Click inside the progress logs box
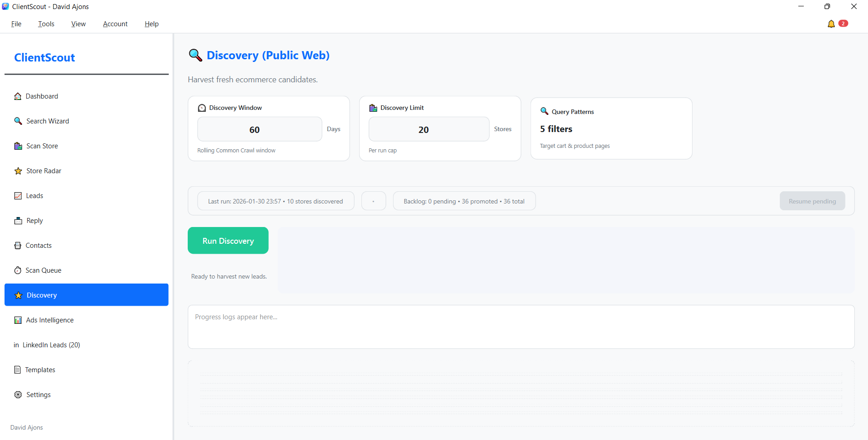This screenshot has width=868, height=440. [521, 326]
